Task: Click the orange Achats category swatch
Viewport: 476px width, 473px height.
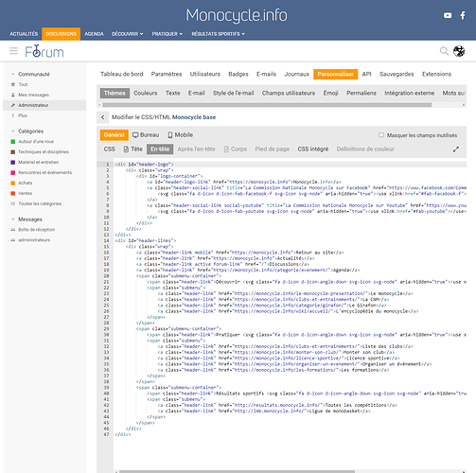Action: coord(13,183)
